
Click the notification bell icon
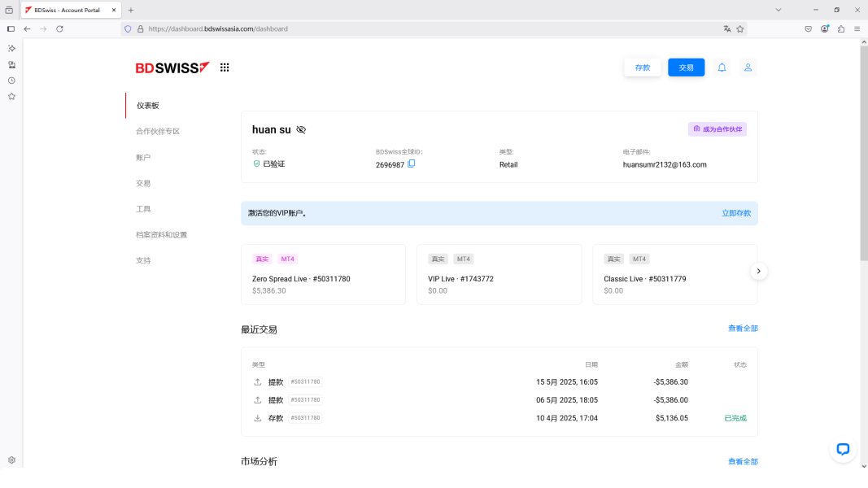[x=722, y=68]
